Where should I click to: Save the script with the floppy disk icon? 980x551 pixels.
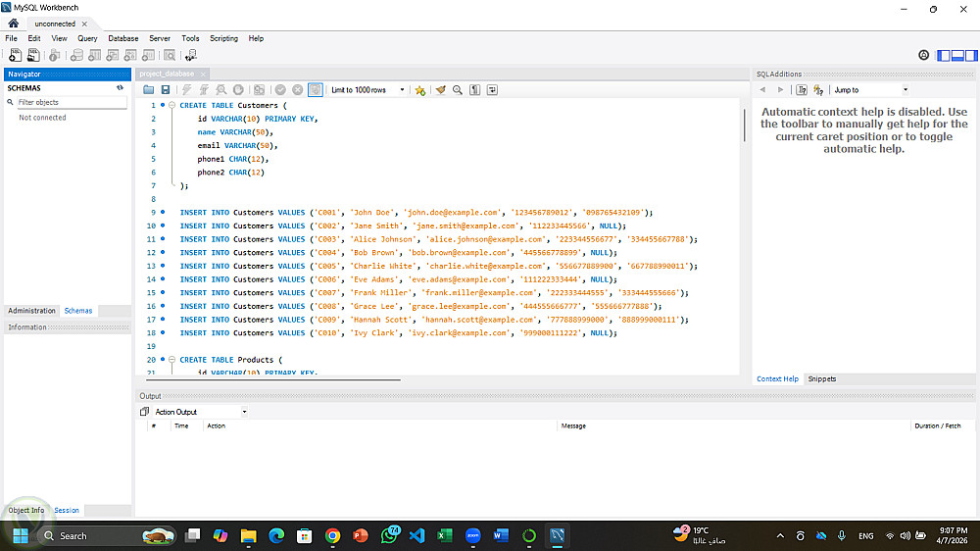(x=166, y=89)
